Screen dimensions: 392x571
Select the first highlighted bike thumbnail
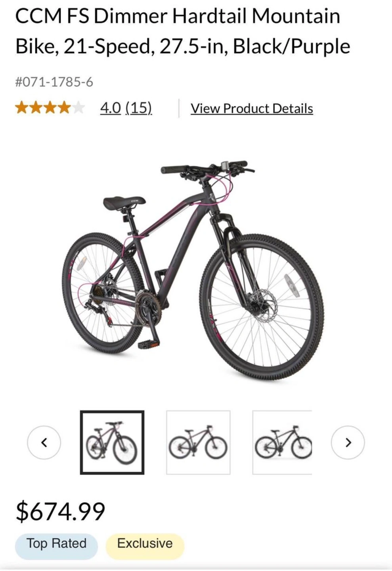(112, 443)
